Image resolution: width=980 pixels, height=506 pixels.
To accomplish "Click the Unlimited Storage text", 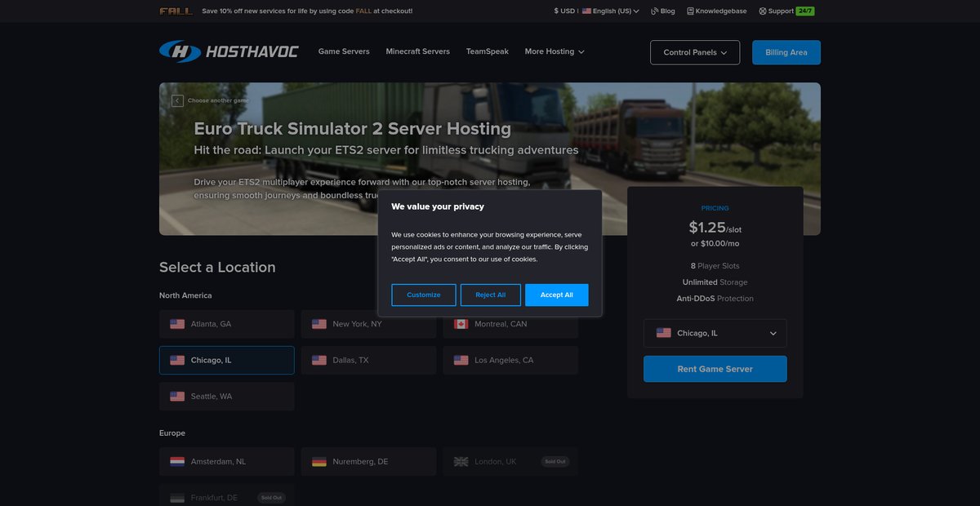I will point(715,282).
